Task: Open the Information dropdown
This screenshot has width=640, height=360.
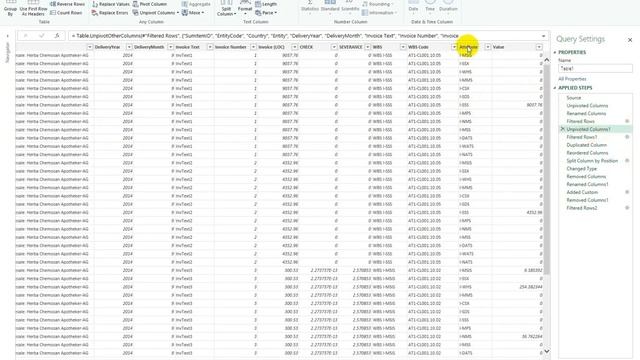Action: (379, 13)
